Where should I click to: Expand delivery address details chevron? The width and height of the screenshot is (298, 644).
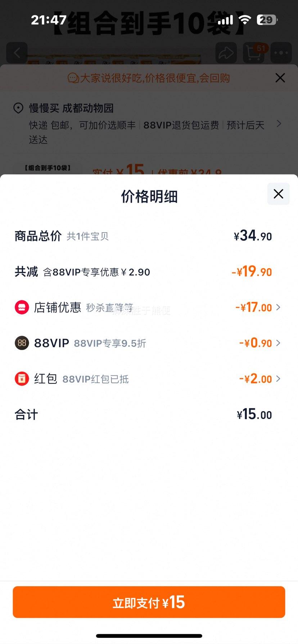(279, 124)
